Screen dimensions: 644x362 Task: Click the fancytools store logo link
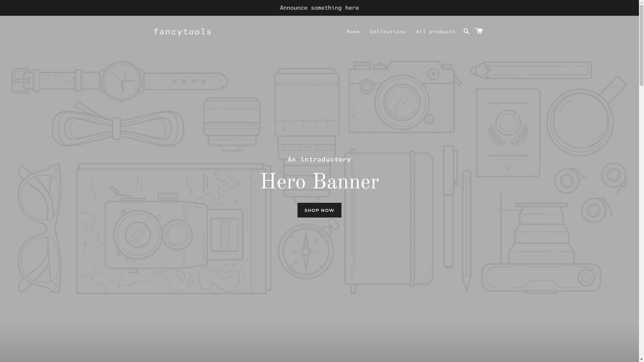(182, 32)
